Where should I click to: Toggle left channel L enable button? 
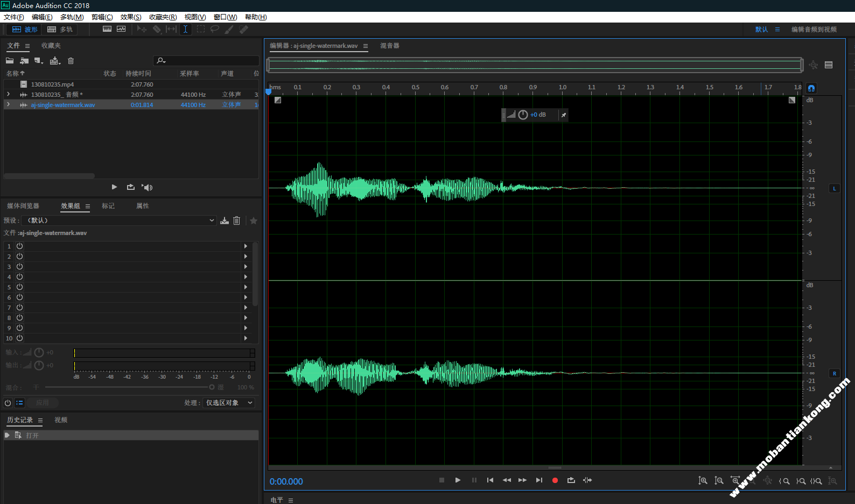point(835,188)
